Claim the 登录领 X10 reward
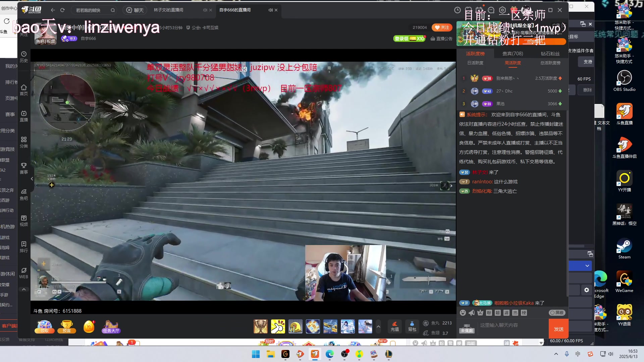Screen dimensions: 644x362 [x=410, y=39]
